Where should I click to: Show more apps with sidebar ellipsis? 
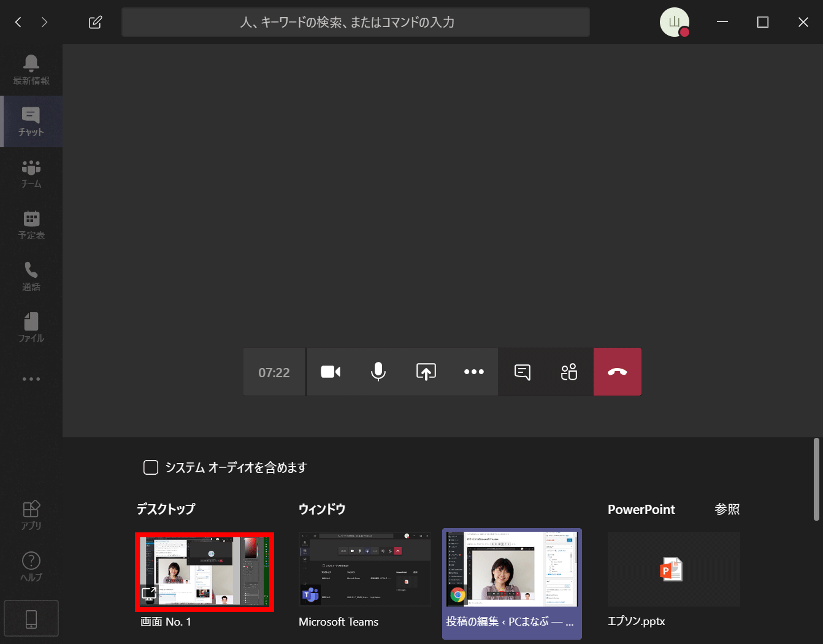pyautogui.click(x=31, y=379)
